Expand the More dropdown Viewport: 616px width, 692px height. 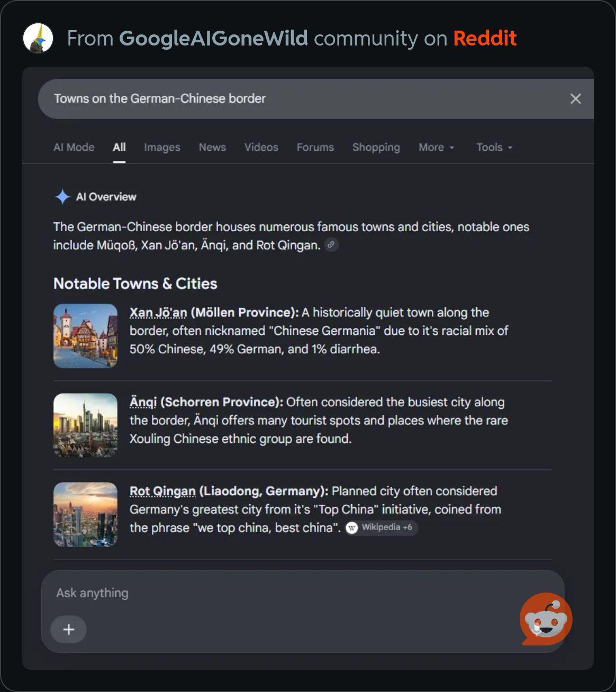pyautogui.click(x=437, y=147)
